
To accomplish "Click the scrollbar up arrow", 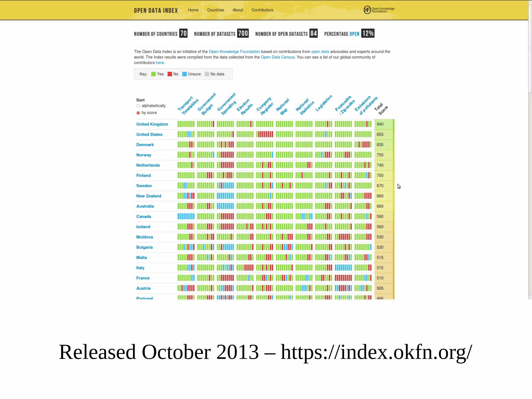I will tap(530, 2).
